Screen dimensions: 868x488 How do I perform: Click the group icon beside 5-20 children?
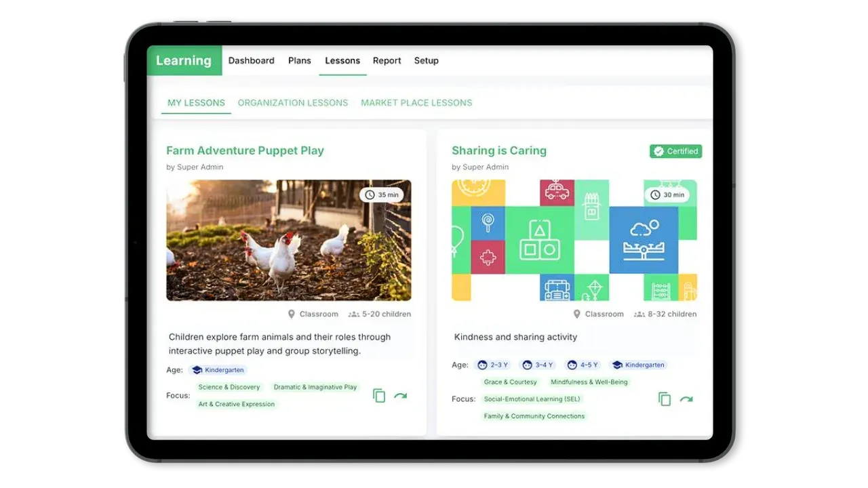tap(353, 314)
